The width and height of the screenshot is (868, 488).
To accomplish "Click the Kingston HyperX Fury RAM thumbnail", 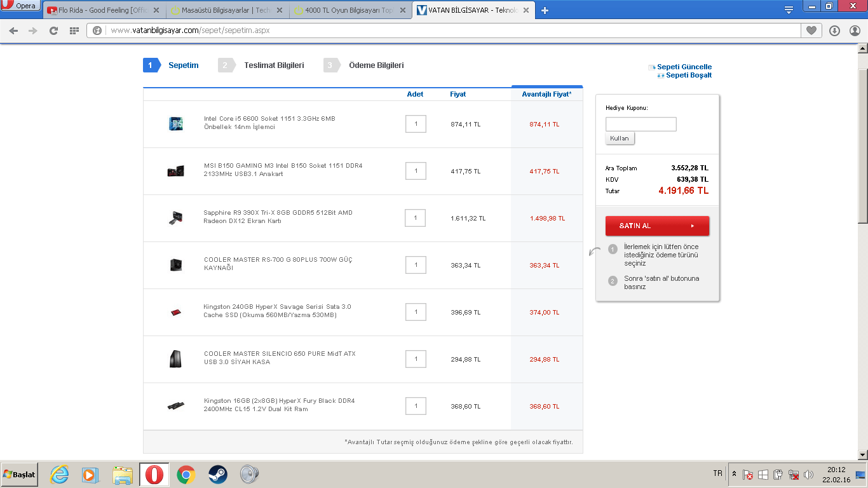I will click(175, 406).
